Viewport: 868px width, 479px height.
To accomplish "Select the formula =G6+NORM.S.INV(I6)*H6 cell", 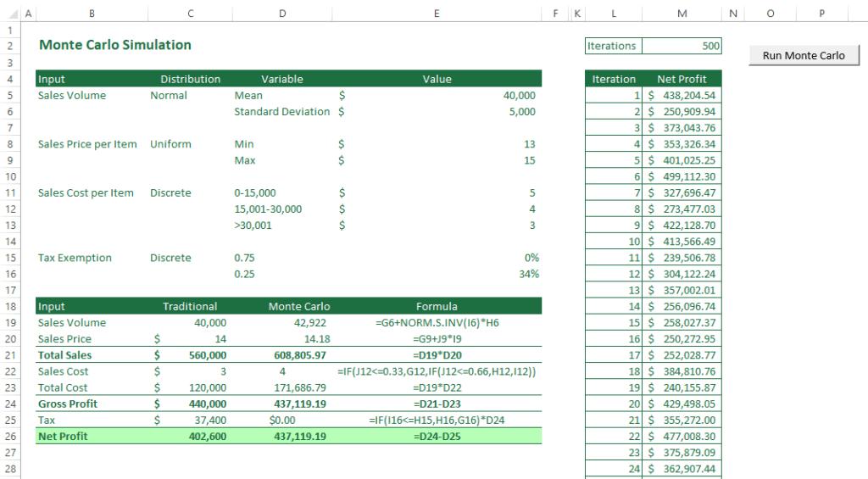I will pos(437,322).
